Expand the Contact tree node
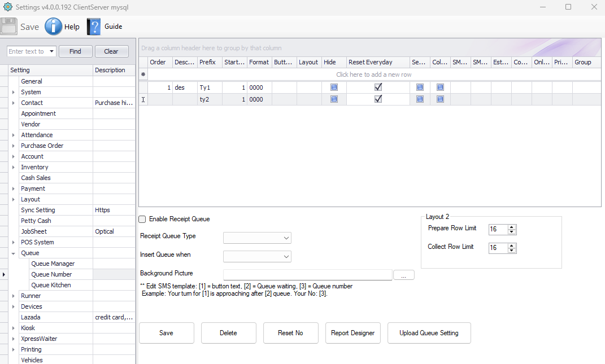 tap(14, 103)
